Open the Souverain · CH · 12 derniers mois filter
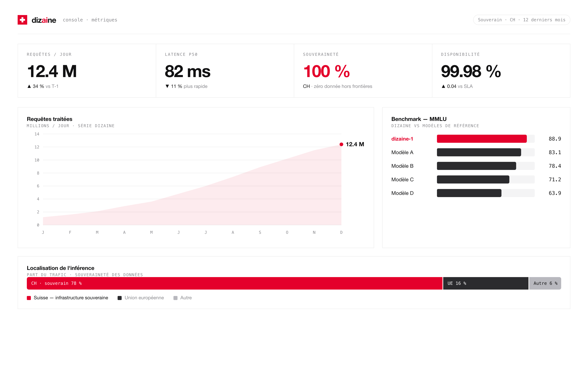This screenshot has height=367, width=588. (x=522, y=20)
